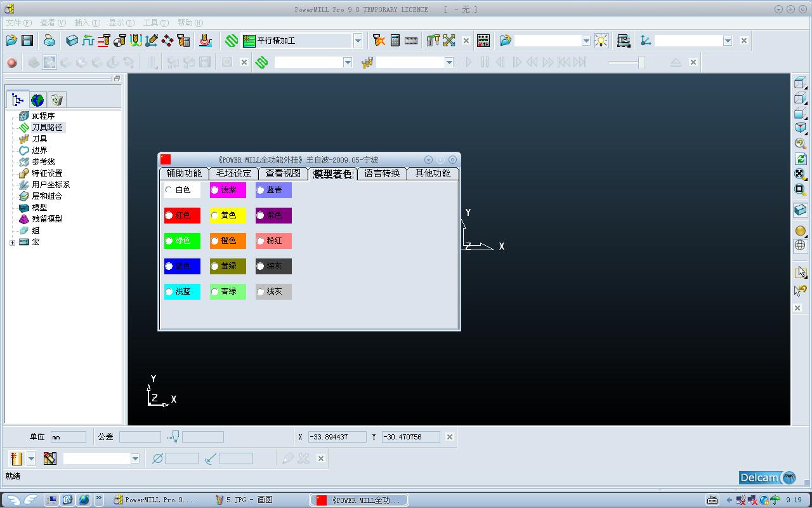Switch to the 毛坯设定 tab
The width and height of the screenshot is (812, 508).
(x=233, y=173)
